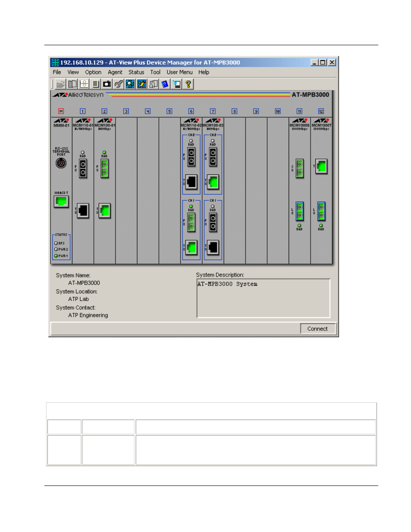Screen dimensions: 411x532
Task: Open the Tool menu
Action: [155, 72]
